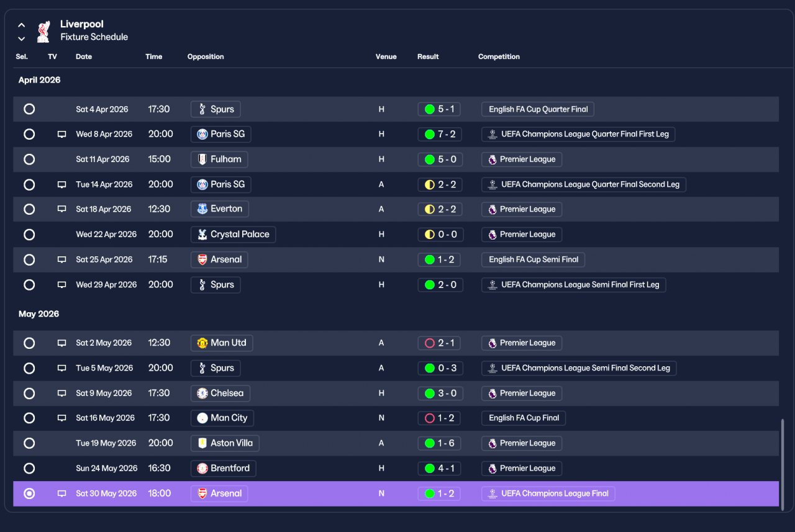Open UEFA Champions League Semi Final First Leg
Screen dimensions: 795x532
573,285
